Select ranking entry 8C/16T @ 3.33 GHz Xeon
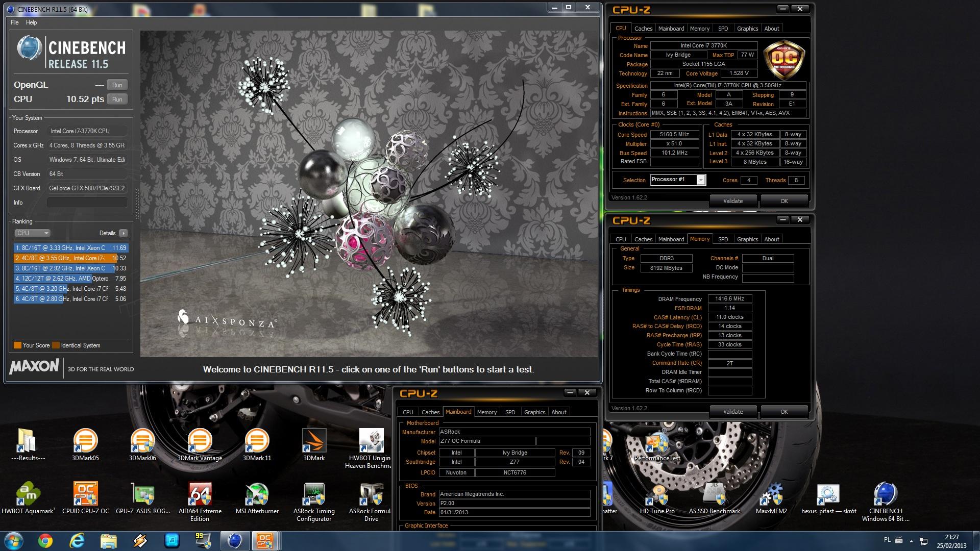980x551 pixels. coord(70,248)
